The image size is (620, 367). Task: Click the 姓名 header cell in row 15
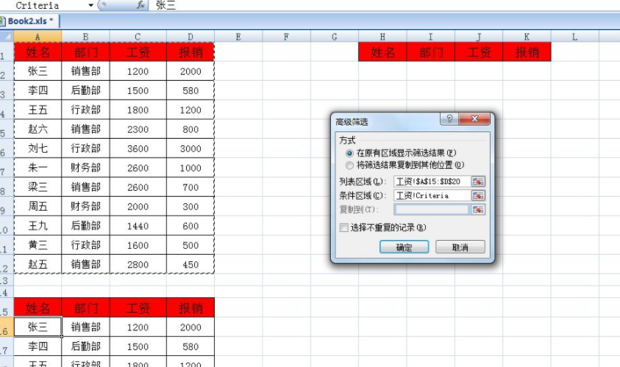point(38,308)
